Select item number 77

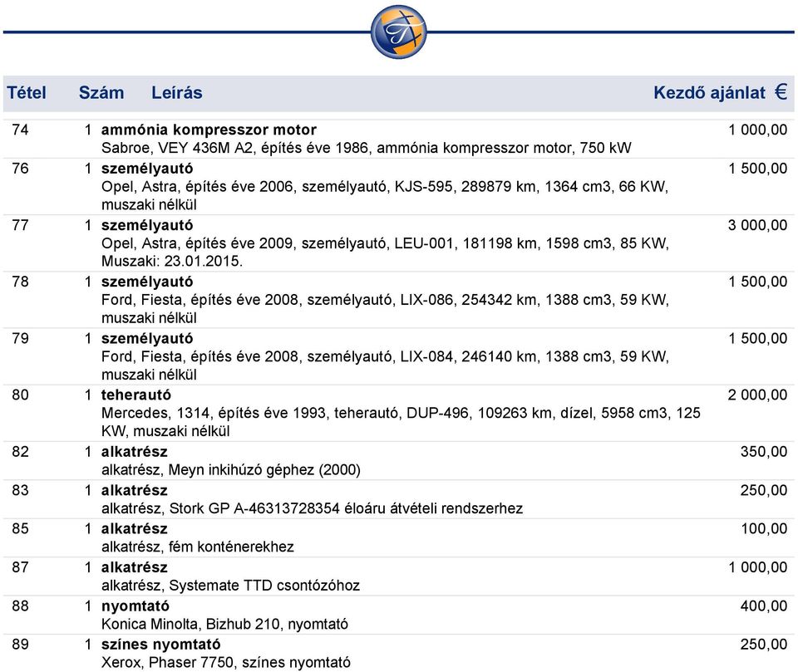20,225
